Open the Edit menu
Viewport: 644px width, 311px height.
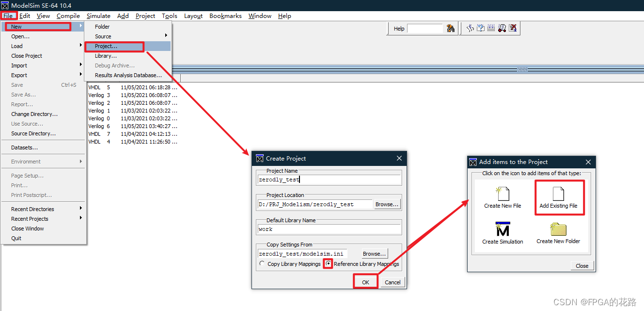(25, 16)
